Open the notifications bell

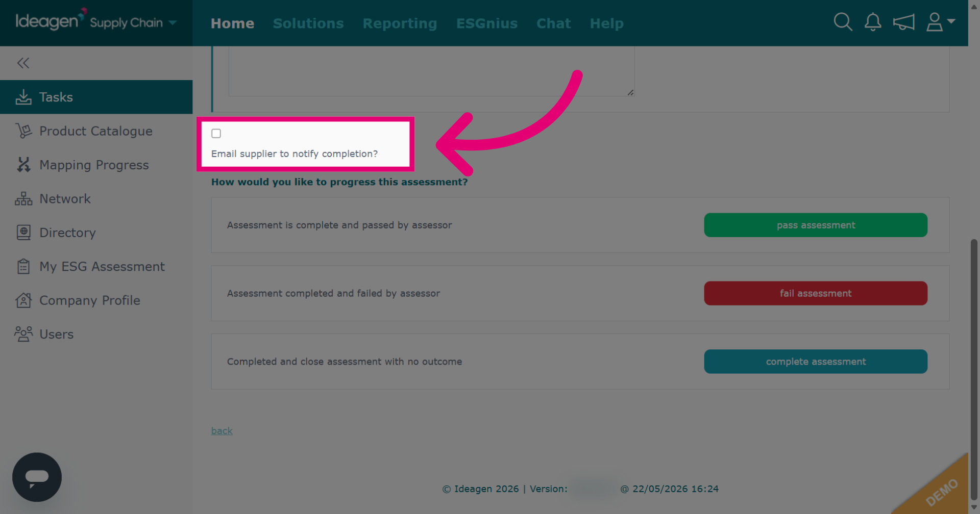coord(873,22)
